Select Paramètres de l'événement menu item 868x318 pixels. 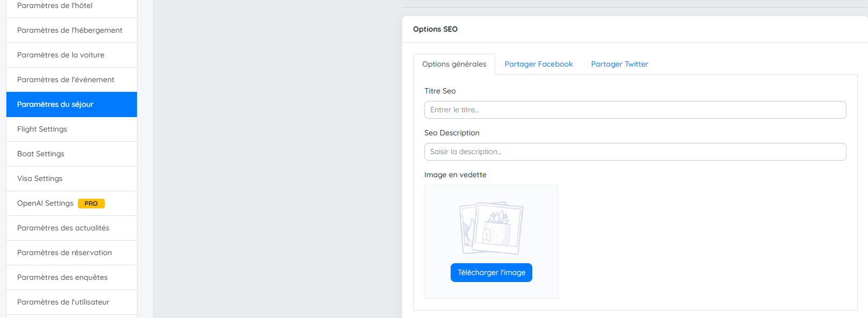(66, 80)
